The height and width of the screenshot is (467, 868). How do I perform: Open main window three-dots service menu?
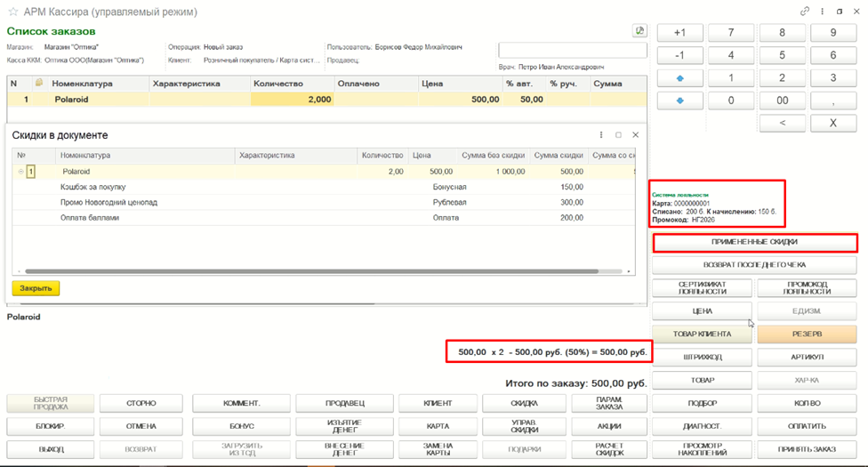pos(823,11)
